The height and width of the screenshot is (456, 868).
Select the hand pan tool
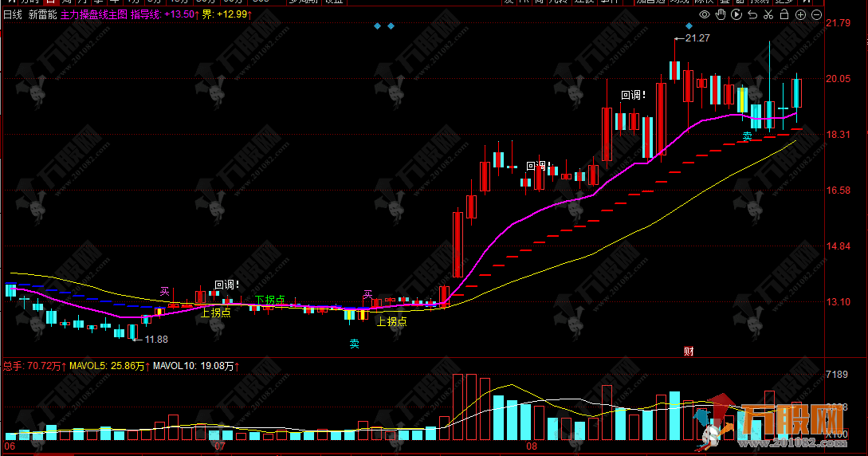(721, 15)
